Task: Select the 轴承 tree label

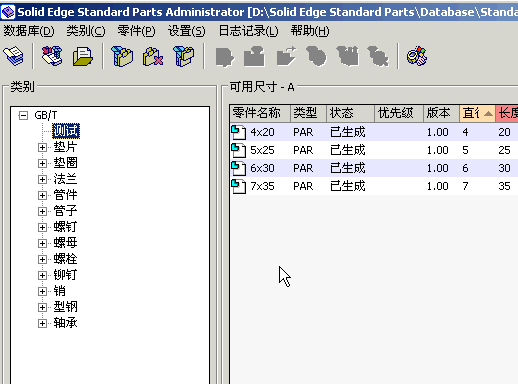Action: (x=65, y=323)
